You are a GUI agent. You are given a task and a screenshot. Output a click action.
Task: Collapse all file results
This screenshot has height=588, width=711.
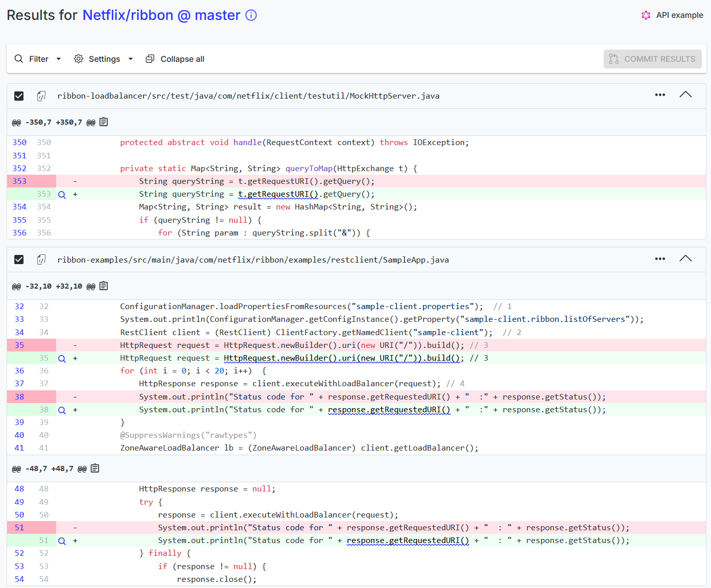click(175, 59)
